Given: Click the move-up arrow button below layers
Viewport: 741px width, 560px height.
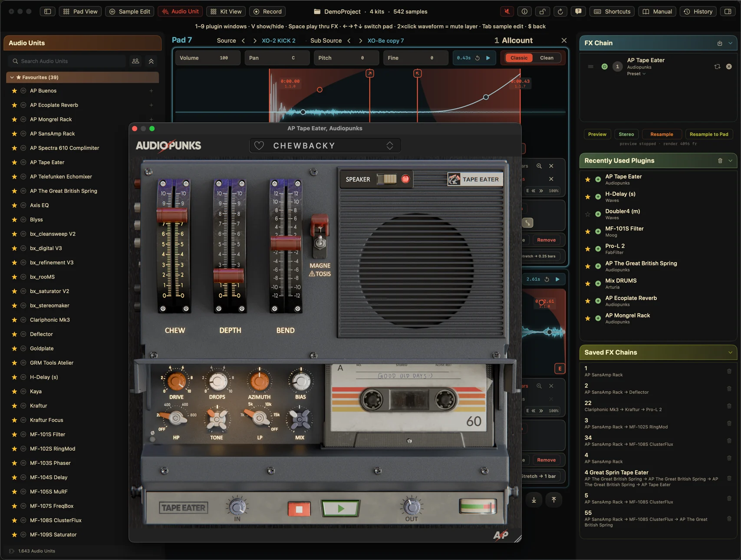Looking at the screenshot, I should coord(554,500).
